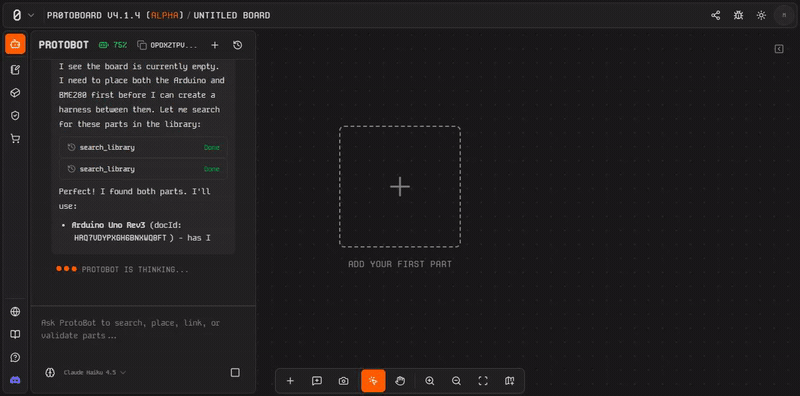Open the notes edit sidebar icon
Image resolution: width=800 pixels, height=396 pixels.
[x=15, y=70]
